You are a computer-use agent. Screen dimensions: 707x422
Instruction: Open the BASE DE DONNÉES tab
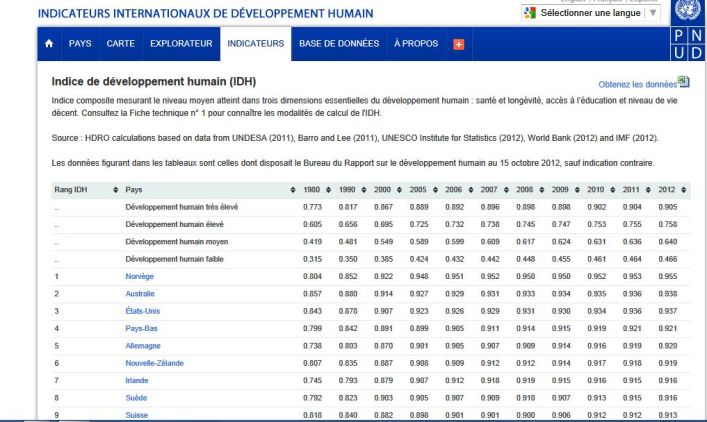click(338, 45)
